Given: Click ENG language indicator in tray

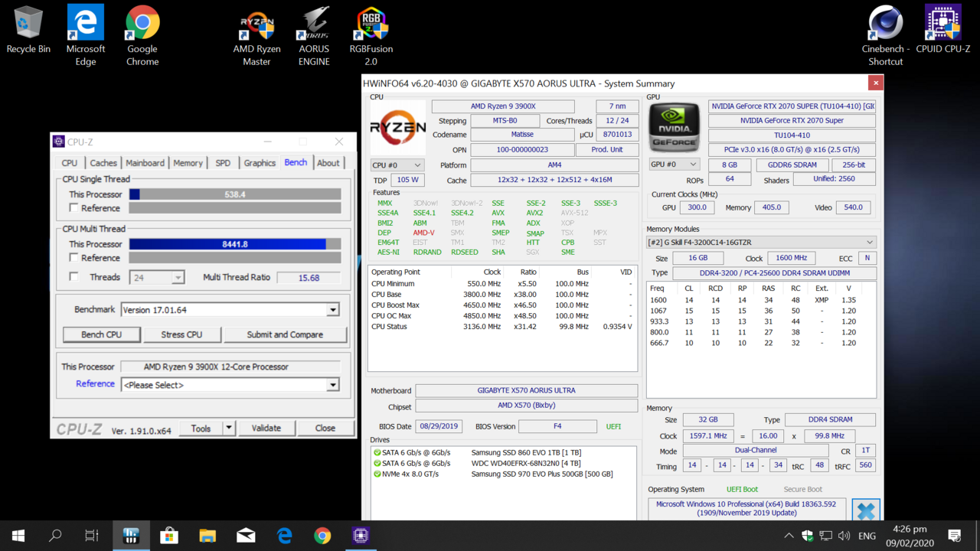Looking at the screenshot, I should click(867, 536).
